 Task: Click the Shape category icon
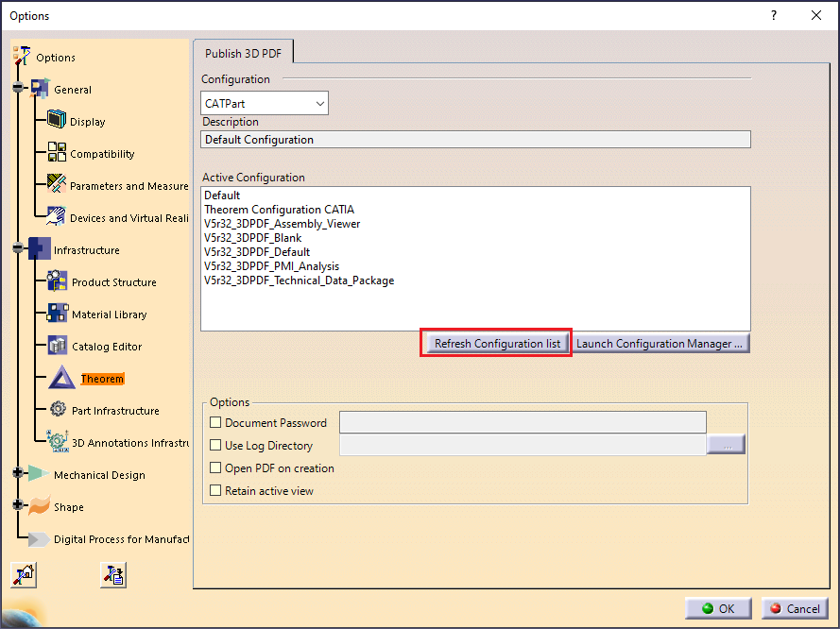coord(39,505)
